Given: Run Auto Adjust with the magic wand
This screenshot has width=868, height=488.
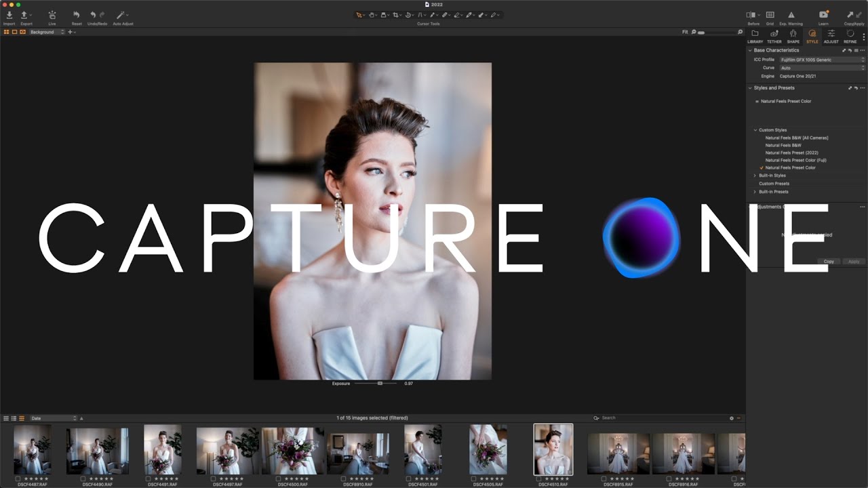Looking at the screenshot, I should (x=121, y=15).
